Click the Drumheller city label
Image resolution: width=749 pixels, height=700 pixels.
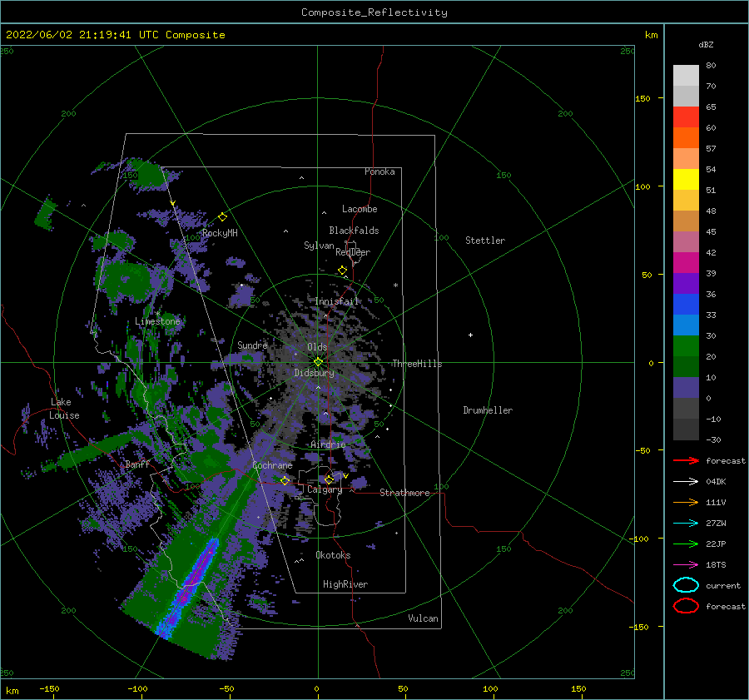click(488, 410)
